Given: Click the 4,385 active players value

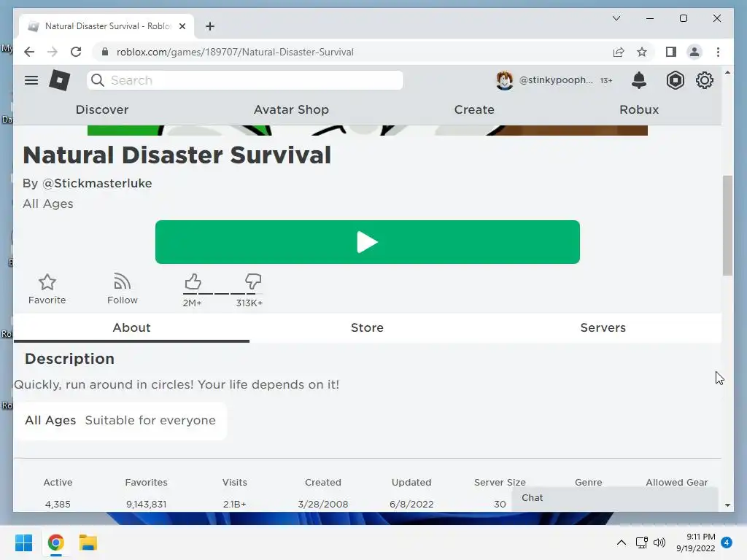Looking at the screenshot, I should pos(58,504).
